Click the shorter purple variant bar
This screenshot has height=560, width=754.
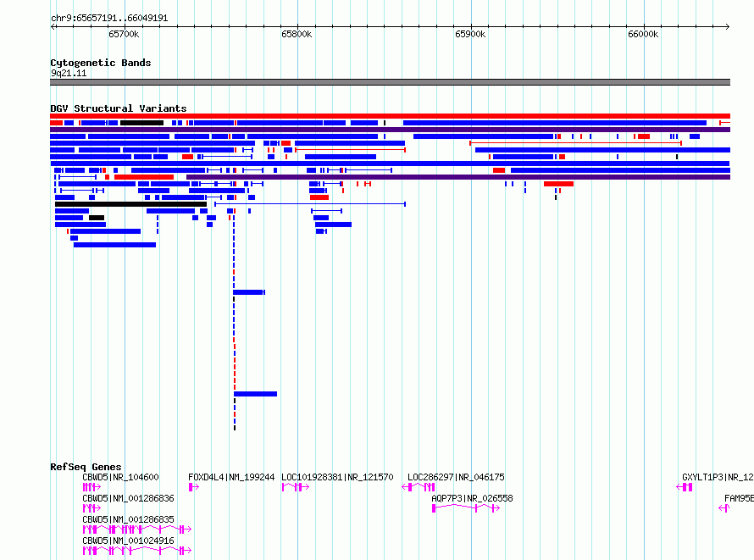click(x=458, y=177)
